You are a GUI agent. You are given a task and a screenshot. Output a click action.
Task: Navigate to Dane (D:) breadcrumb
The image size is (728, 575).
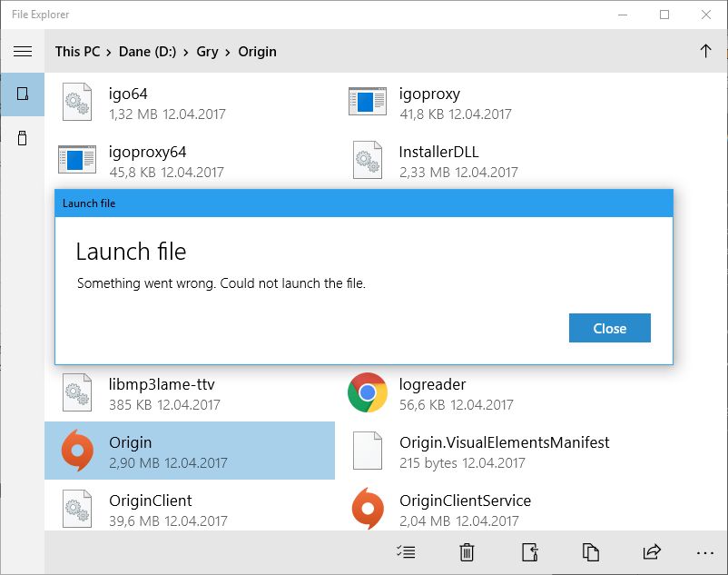pos(148,51)
